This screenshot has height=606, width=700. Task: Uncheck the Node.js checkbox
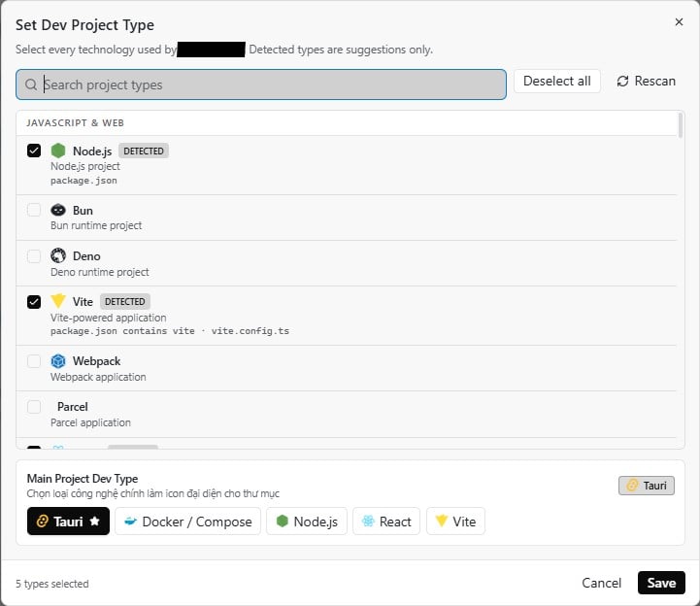(x=34, y=151)
